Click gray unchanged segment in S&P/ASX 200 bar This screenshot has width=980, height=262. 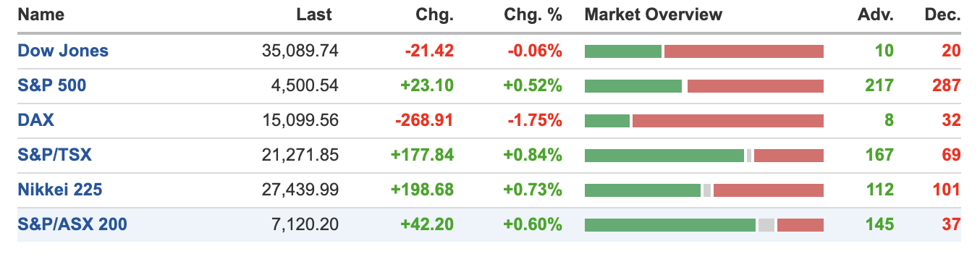766,225
